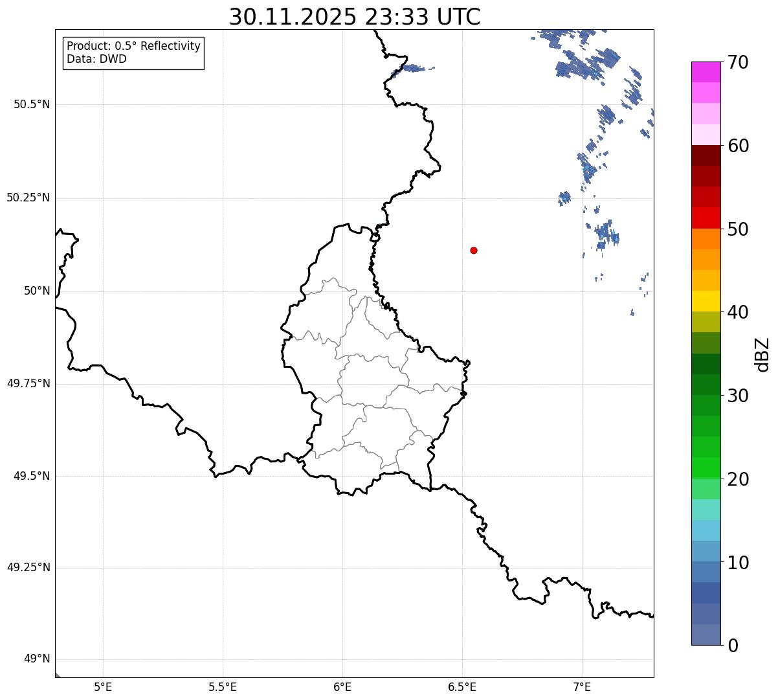This screenshot has height=700, width=778.
Task: Pick the magenta swatch at colorbar top
Action: click(706, 72)
